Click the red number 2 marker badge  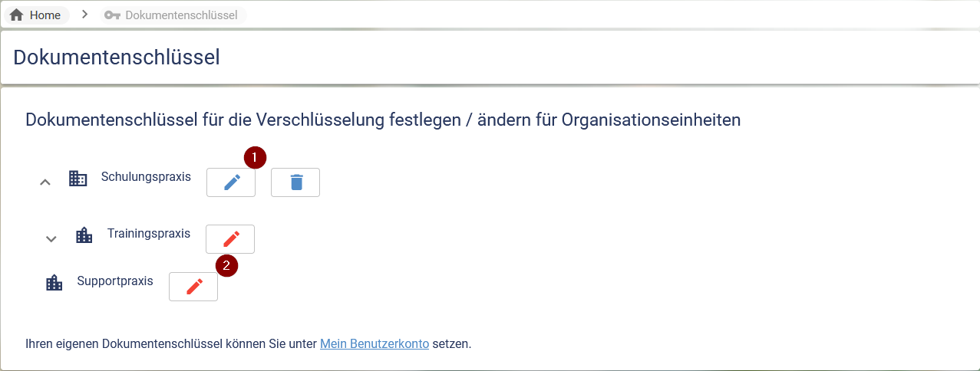click(226, 266)
